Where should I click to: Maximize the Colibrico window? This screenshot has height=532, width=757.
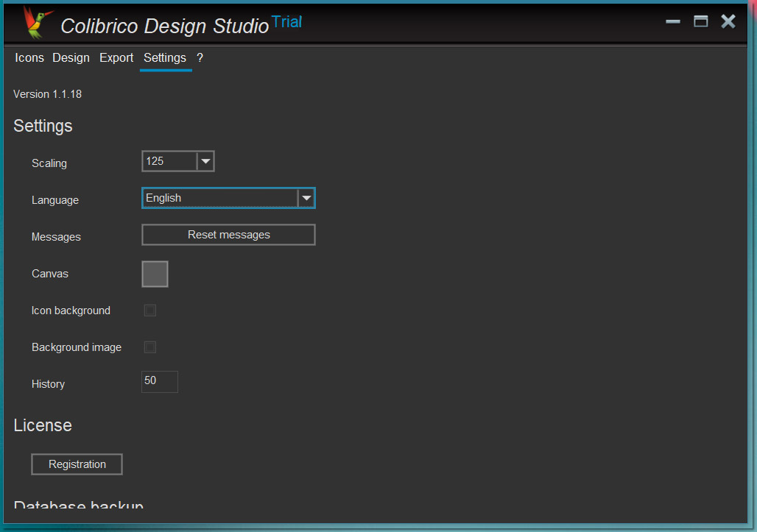700,22
